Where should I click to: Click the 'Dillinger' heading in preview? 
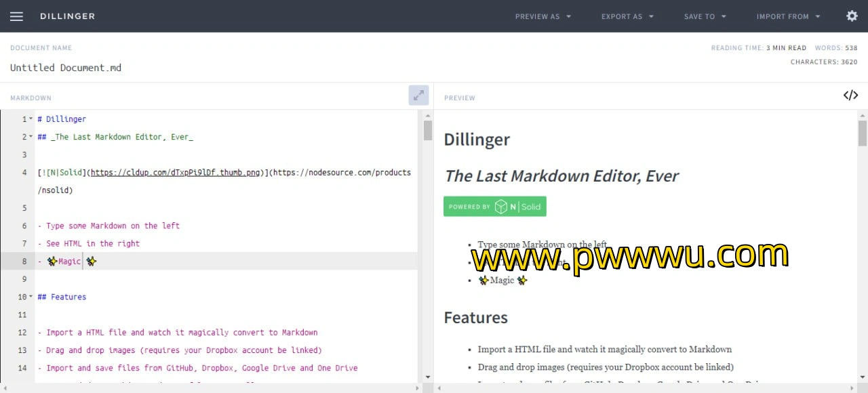pyautogui.click(x=477, y=140)
